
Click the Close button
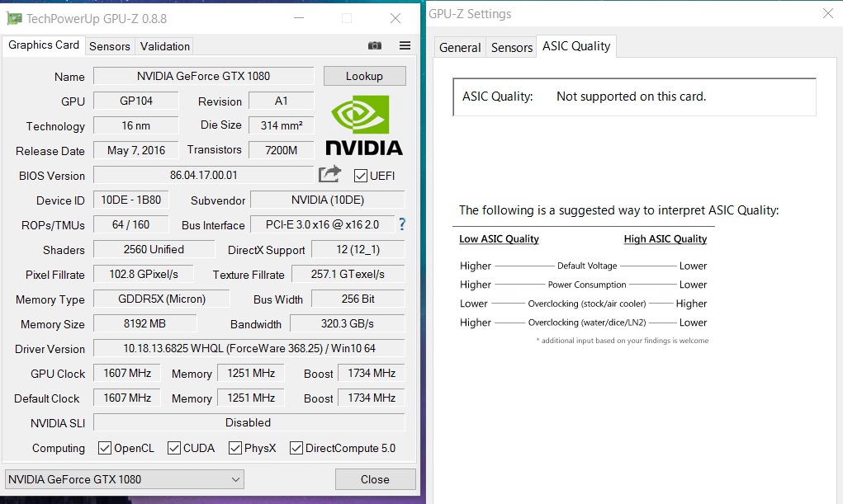pos(376,479)
